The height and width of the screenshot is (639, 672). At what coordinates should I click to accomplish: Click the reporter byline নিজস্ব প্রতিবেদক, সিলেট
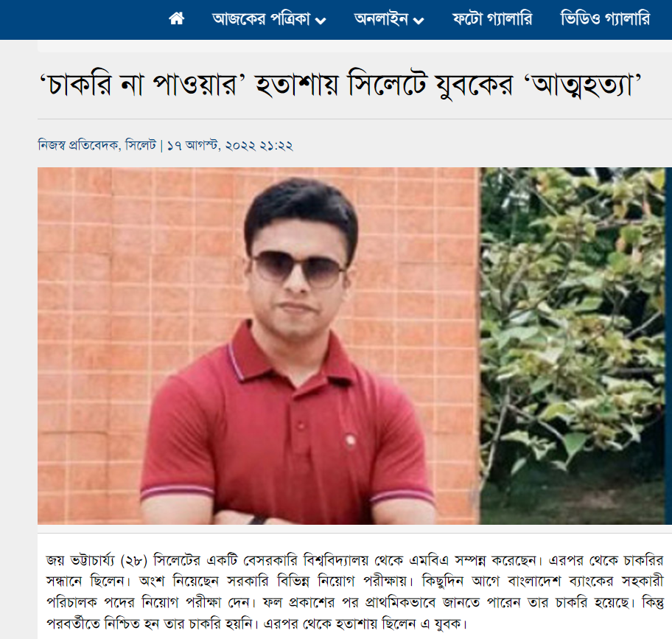coord(97,145)
